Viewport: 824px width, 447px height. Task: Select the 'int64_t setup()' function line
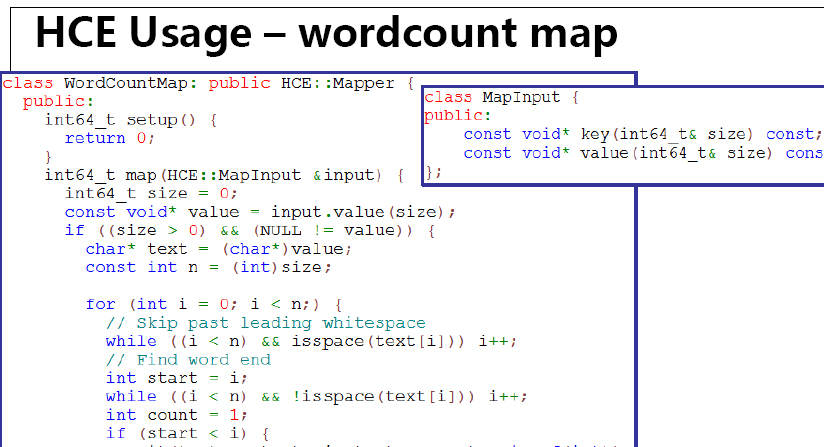click(x=130, y=120)
